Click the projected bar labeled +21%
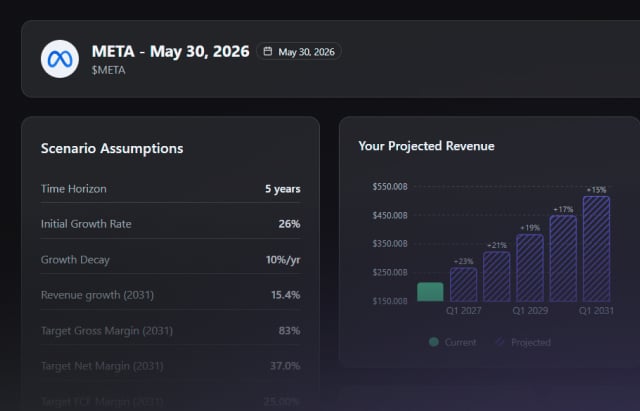This screenshot has width=640, height=411. (x=497, y=277)
